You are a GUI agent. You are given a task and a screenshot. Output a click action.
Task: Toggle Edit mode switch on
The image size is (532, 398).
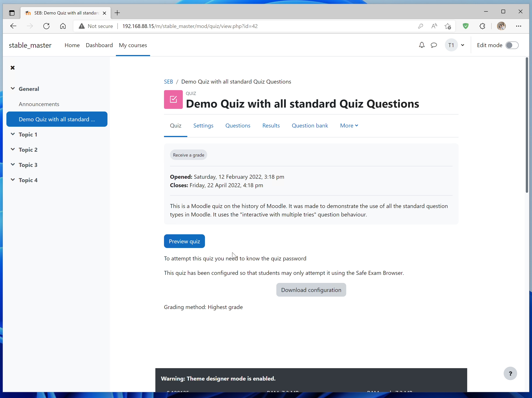[512, 45]
